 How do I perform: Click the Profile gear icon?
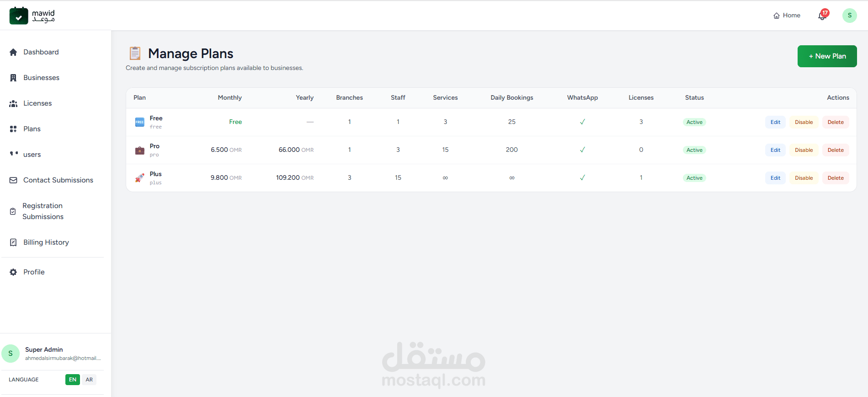click(13, 272)
